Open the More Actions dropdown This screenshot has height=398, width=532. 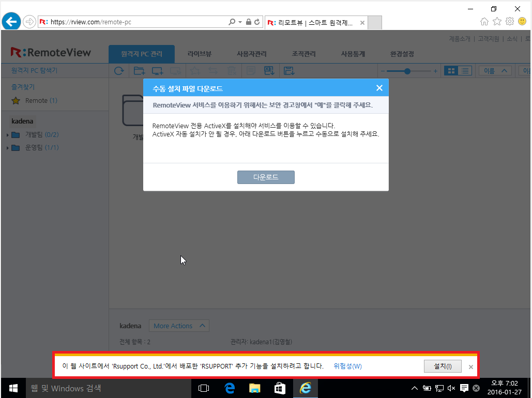(x=179, y=326)
